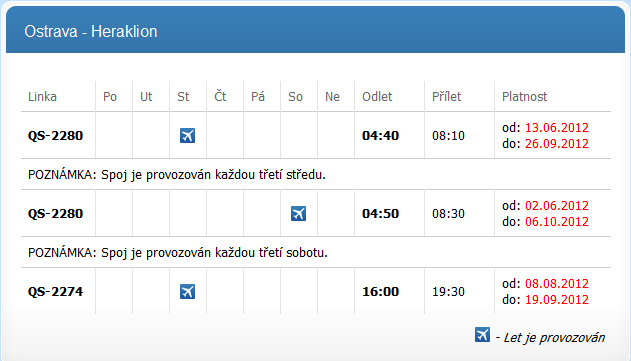631x361 pixels.
Task: Click the note about every third Saturday
Action: coord(177,253)
